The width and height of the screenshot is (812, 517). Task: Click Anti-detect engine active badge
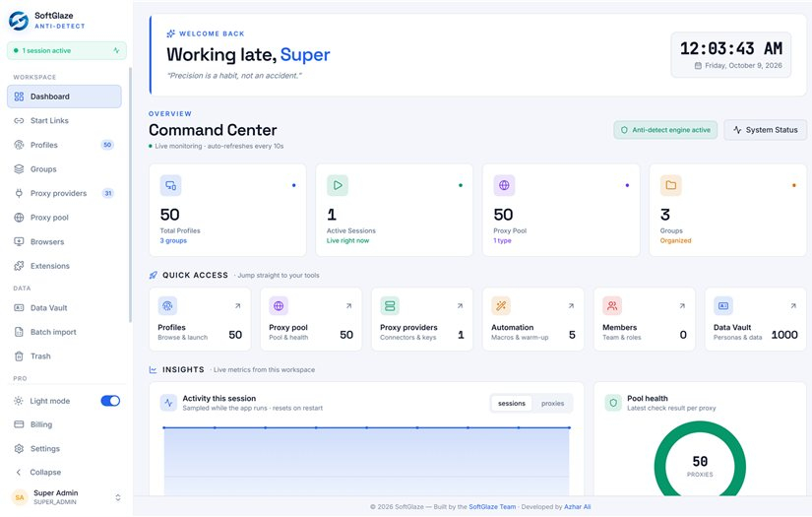coord(665,130)
